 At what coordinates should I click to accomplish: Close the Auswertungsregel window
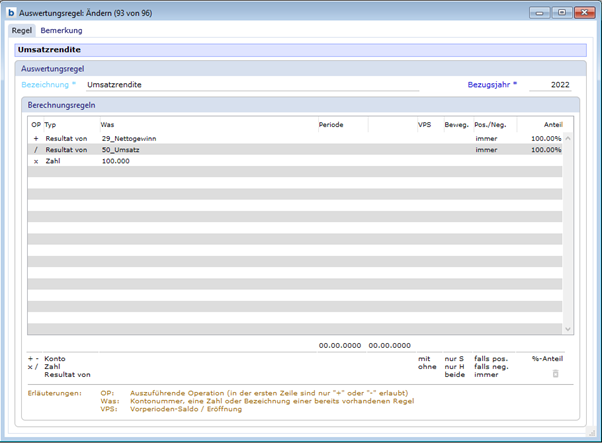(x=583, y=12)
